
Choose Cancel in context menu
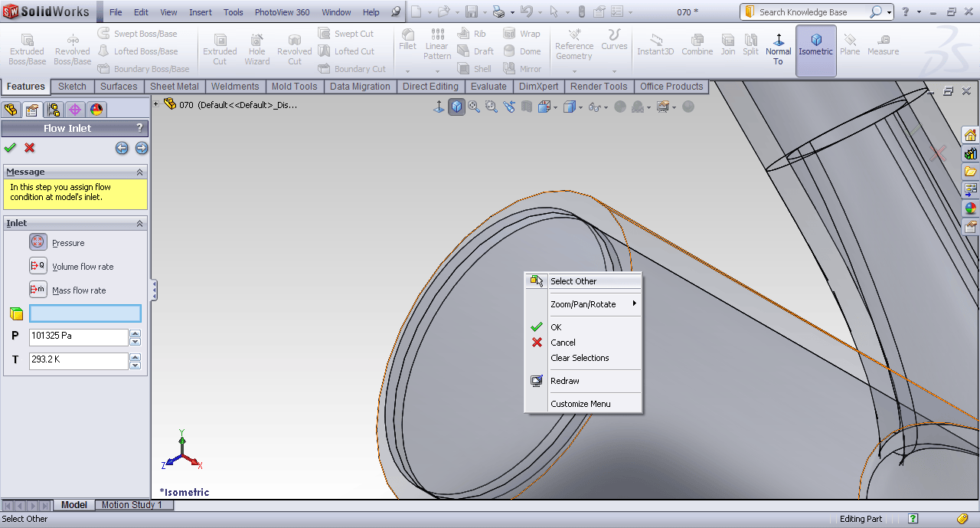(x=583, y=343)
